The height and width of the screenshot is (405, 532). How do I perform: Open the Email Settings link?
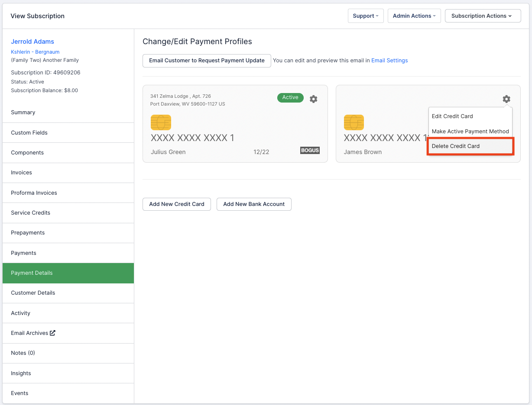[x=389, y=61]
